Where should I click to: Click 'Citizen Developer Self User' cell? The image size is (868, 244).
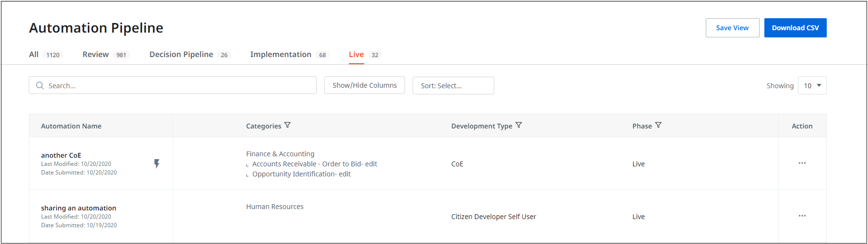(494, 217)
